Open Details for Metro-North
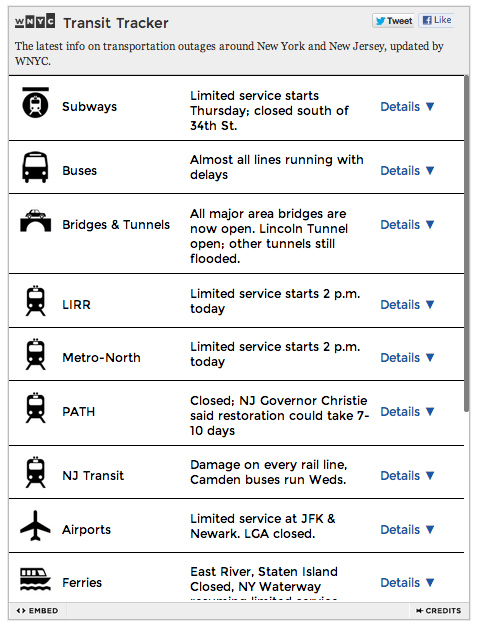 [407, 358]
